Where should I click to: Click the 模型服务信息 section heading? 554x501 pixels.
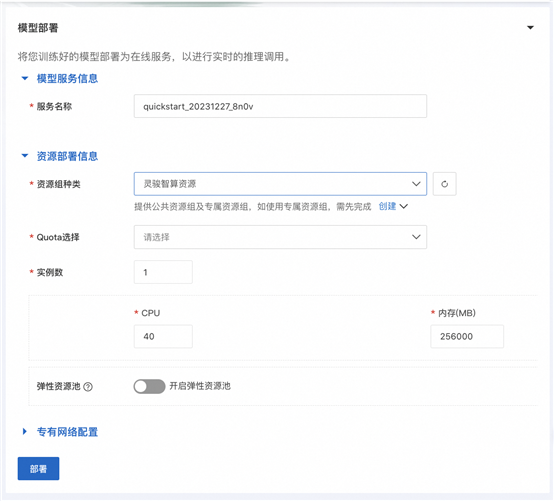tap(67, 78)
